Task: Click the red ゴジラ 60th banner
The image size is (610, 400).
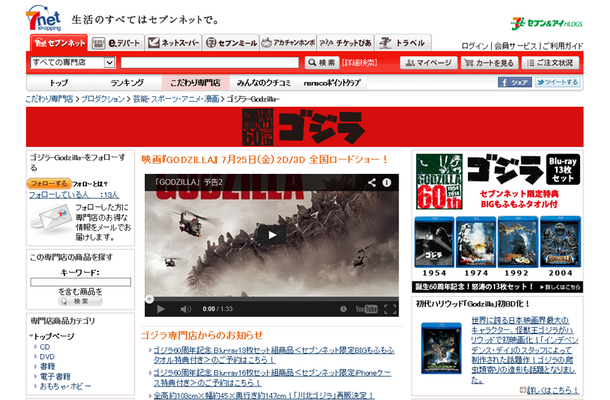Action: [305, 127]
